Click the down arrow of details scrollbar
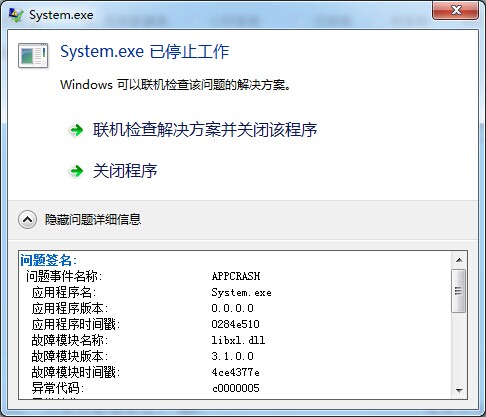Image resolution: width=486 pixels, height=417 pixels. point(459,390)
